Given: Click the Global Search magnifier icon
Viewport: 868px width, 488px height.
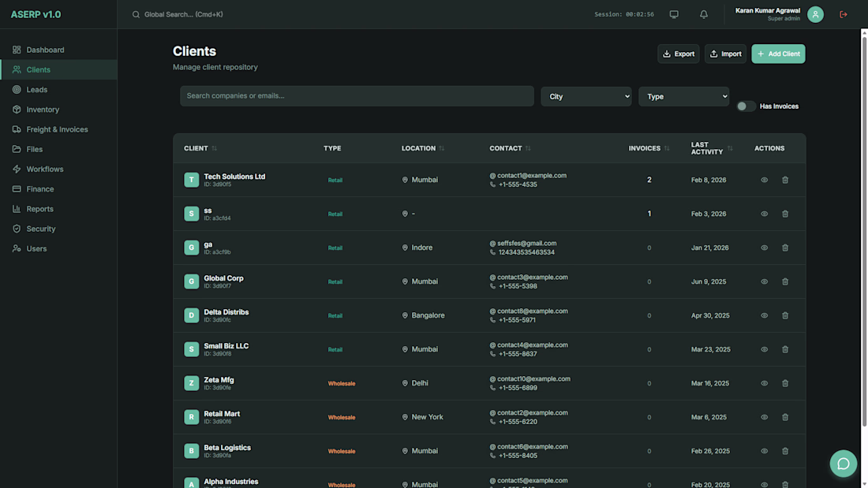Looking at the screenshot, I should click(136, 14).
